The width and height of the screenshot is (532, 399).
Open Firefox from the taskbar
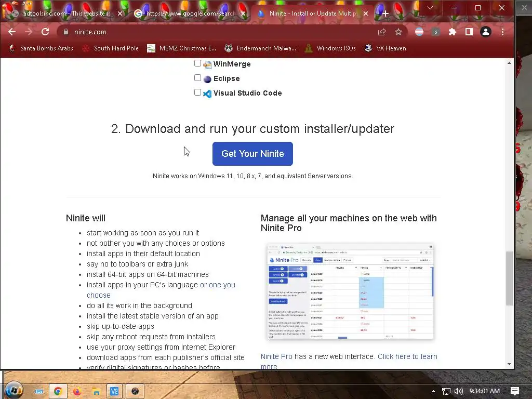pos(77,392)
